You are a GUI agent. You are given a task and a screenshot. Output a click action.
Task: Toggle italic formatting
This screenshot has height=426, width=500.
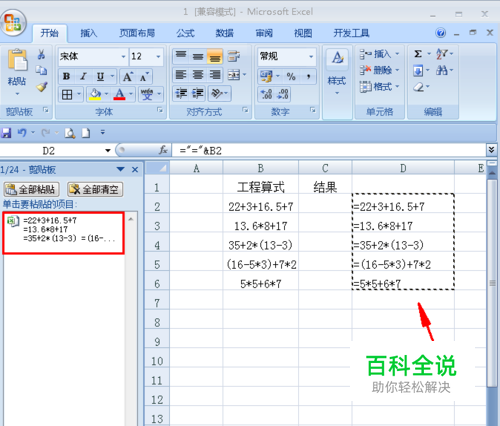tap(83, 77)
